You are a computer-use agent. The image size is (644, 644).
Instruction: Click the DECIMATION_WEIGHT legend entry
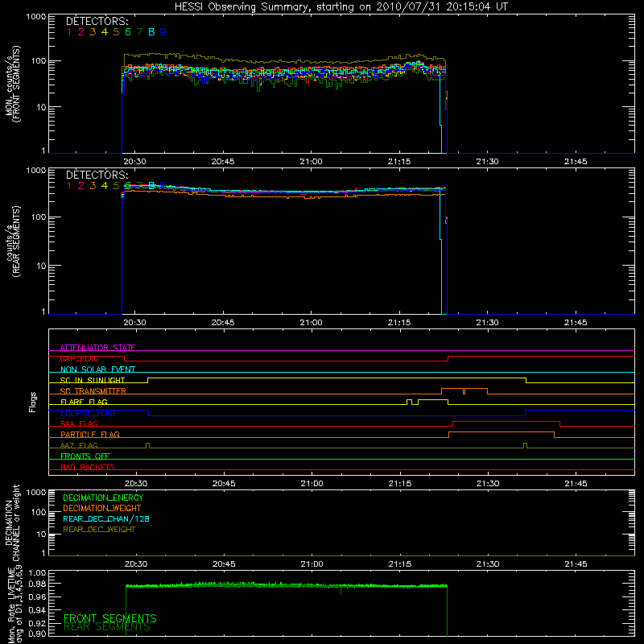102,509
